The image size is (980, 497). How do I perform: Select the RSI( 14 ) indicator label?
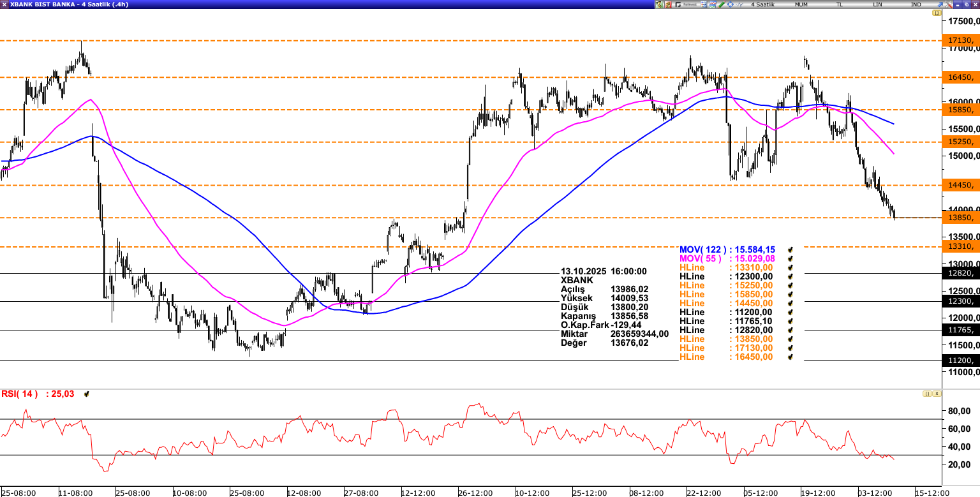[20, 394]
